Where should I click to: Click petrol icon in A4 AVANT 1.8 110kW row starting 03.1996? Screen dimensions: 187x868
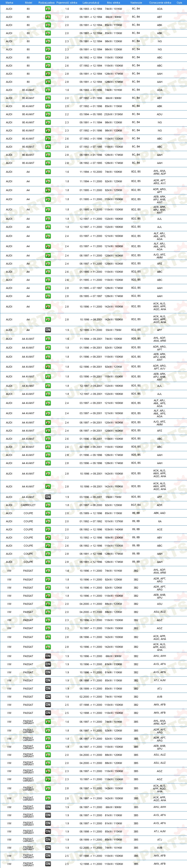click(x=48, y=377)
